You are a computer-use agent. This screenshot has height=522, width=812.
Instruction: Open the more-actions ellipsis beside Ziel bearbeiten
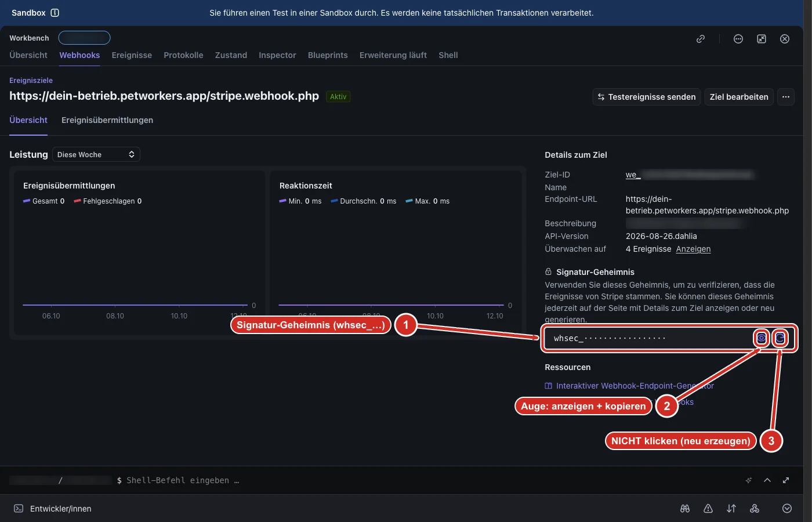786,97
